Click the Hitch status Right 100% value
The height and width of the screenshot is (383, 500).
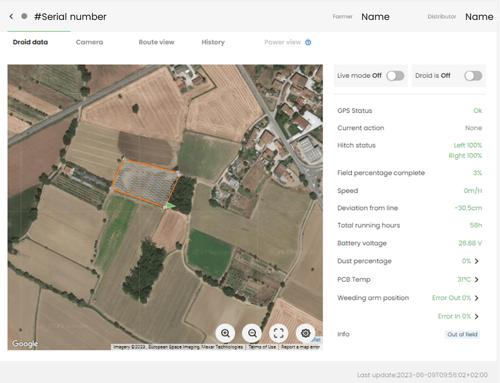[465, 156]
